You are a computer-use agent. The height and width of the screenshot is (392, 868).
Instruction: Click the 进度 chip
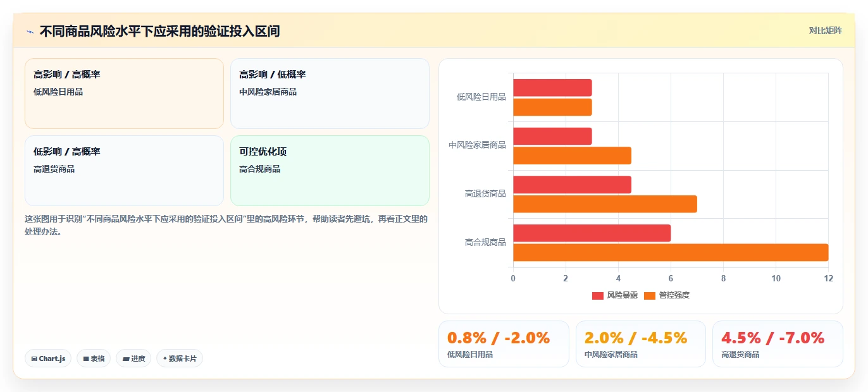click(x=133, y=358)
